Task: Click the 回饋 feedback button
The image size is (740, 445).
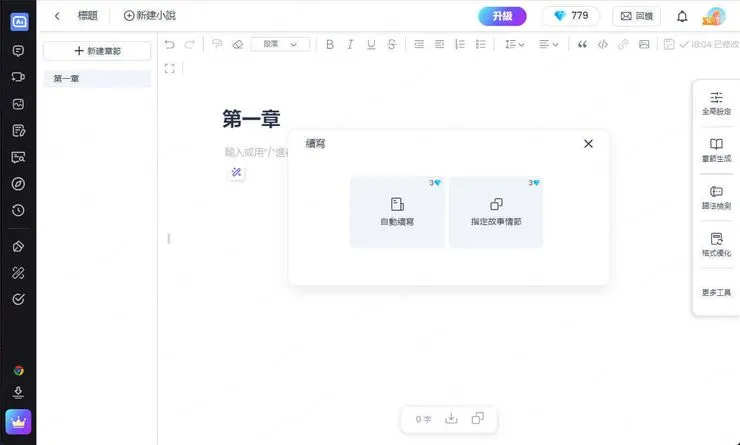Action: pyautogui.click(x=636, y=16)
